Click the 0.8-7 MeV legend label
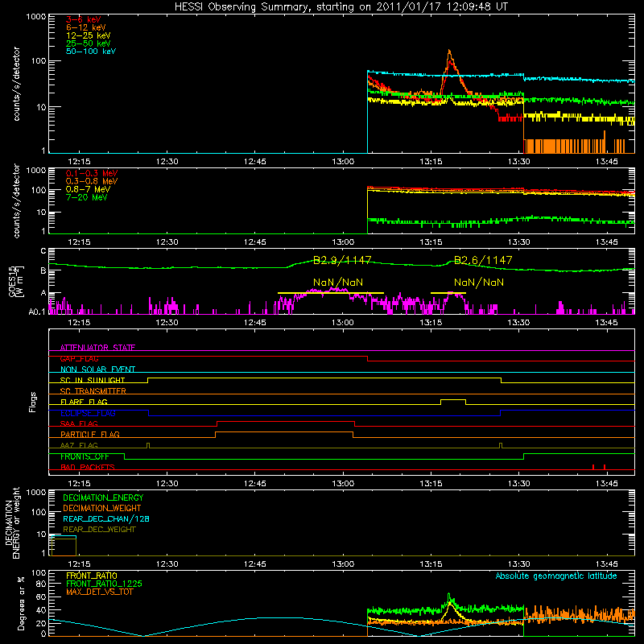644x644 pixels. (88, 190)
